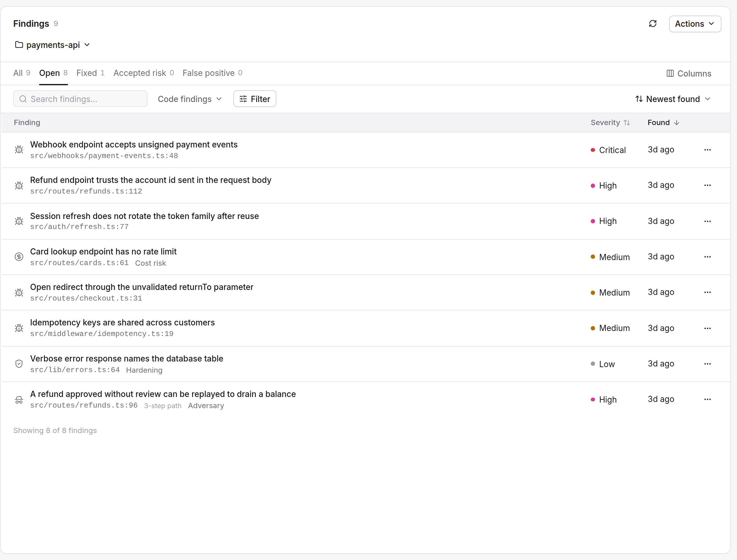Click the Adversary tag on refund finding
The image size is (737, 560).
[206, 406]
